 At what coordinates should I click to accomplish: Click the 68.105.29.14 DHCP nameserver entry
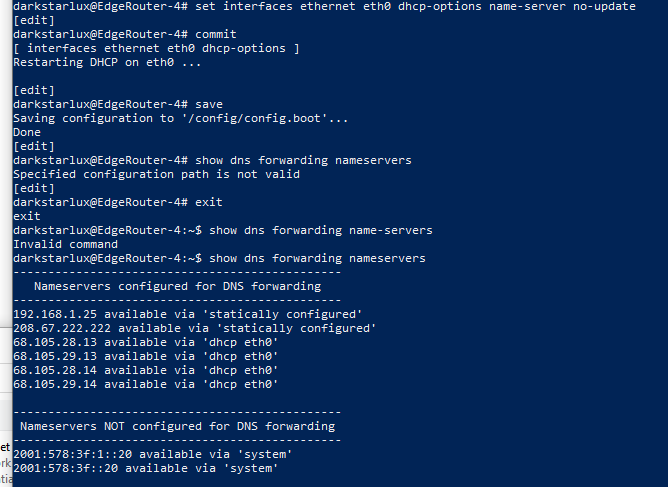(x=146, y=384)
